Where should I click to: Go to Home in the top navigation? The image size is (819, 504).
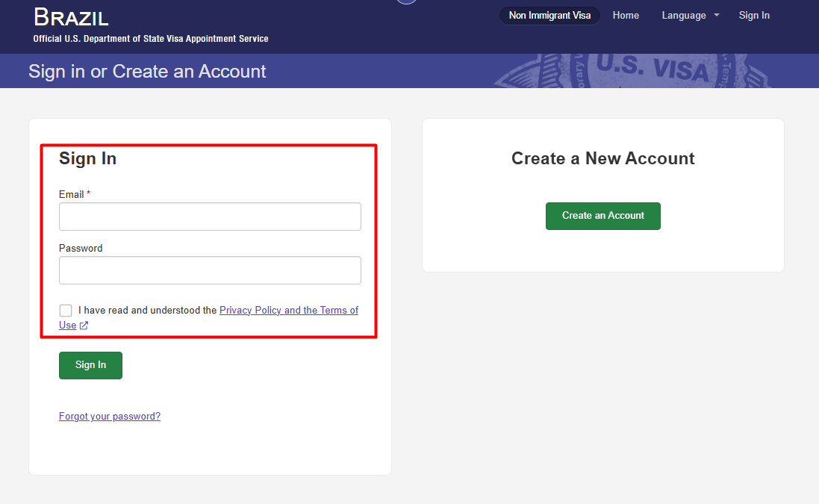[x=626, y=16]
